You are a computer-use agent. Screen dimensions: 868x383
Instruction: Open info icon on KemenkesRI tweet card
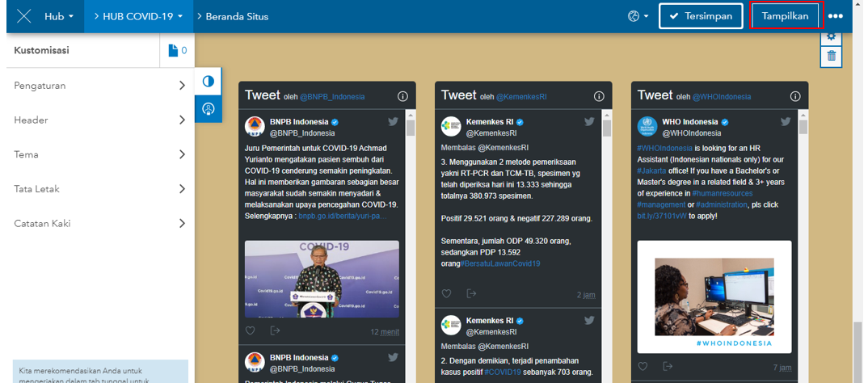[x=599, y=96]
